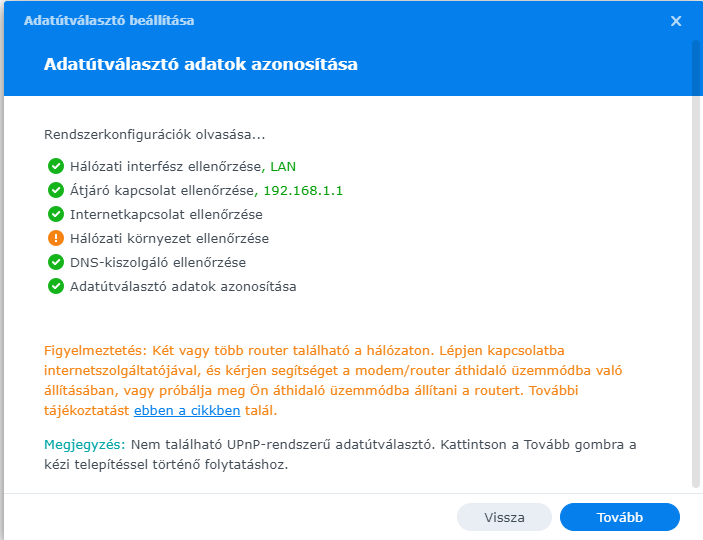Go back with the Vissza button
The width and height of the screenshot is (703, 540).
(504, 517)
